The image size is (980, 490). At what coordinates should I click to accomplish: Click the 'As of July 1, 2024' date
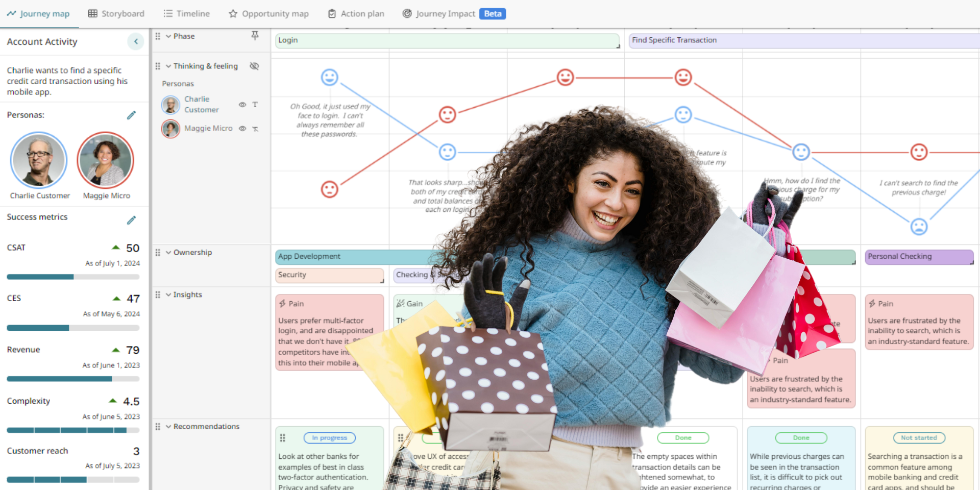[x=112, y=263]
